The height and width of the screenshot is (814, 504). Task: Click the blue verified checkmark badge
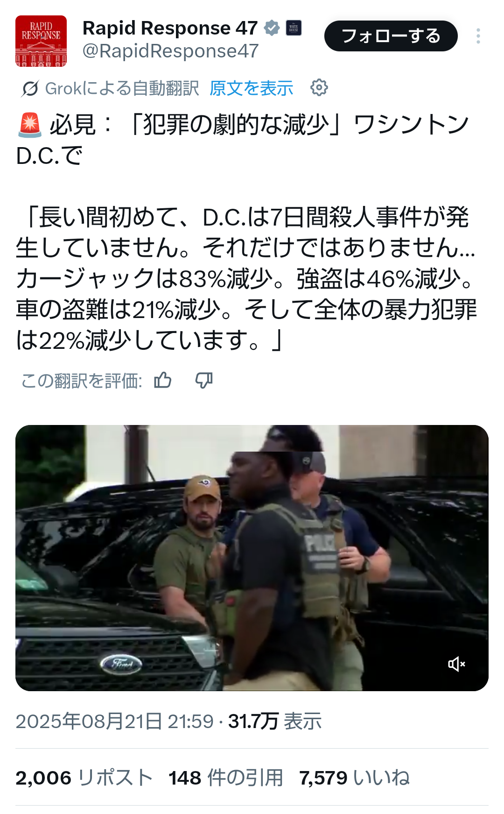tap(272, 28)
